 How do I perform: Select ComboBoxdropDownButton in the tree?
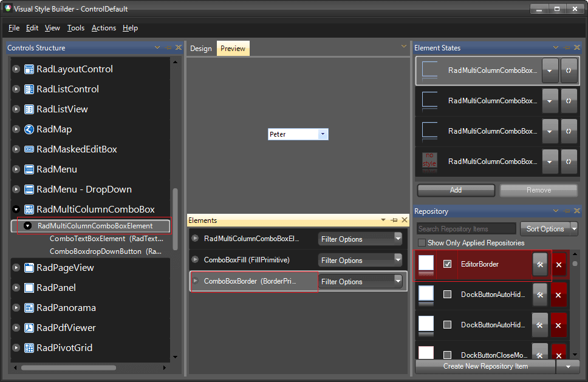click(x=105, y=251)
